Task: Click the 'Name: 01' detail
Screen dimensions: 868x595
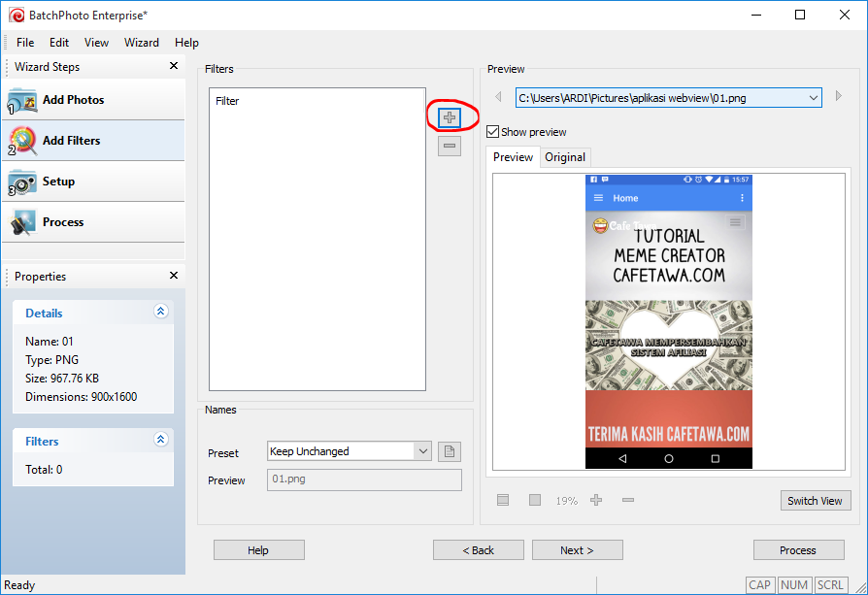Action: click(49, 342)
